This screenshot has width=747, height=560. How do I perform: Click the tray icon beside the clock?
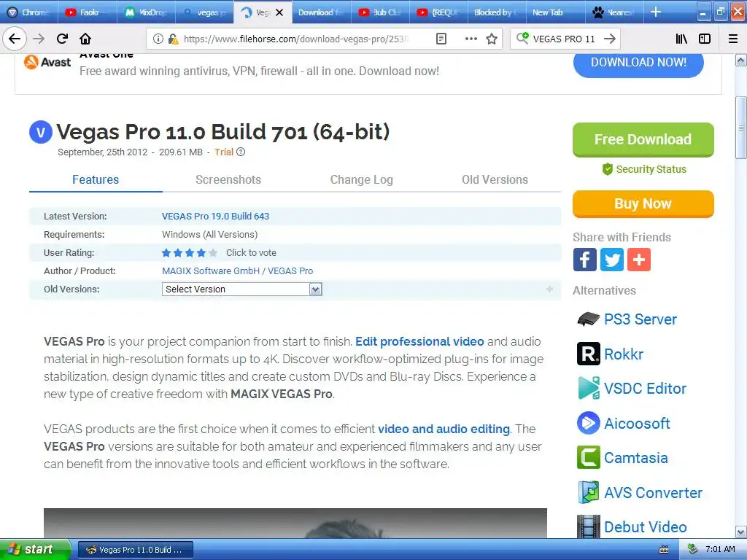pos(693,550)
